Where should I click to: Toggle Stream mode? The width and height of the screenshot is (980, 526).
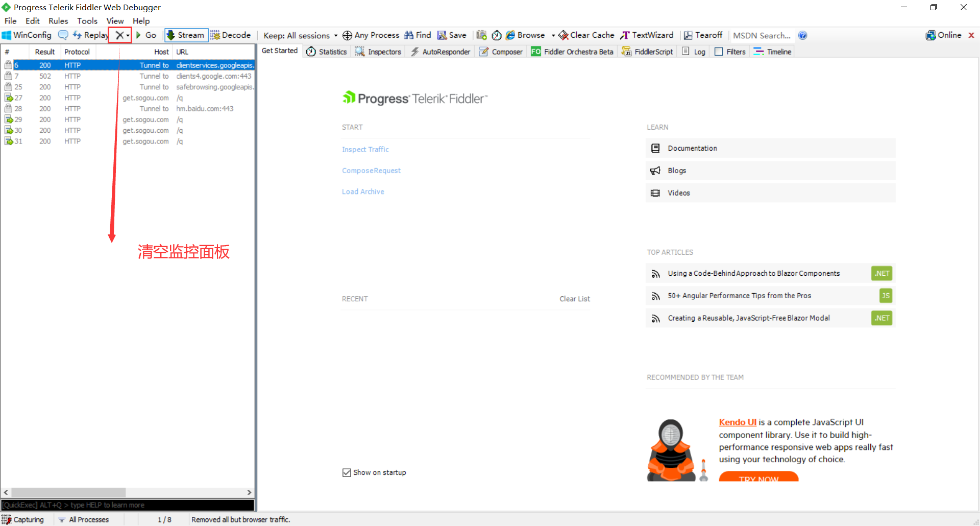[x=186, y=35]
